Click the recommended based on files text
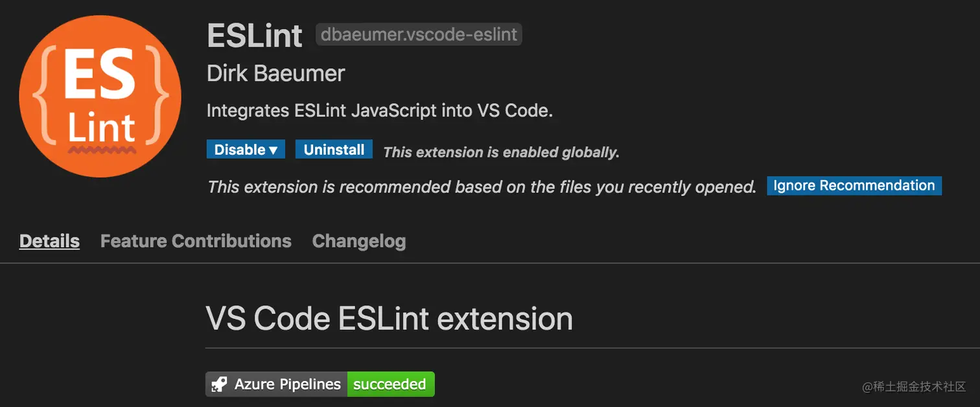 [482, 187]
